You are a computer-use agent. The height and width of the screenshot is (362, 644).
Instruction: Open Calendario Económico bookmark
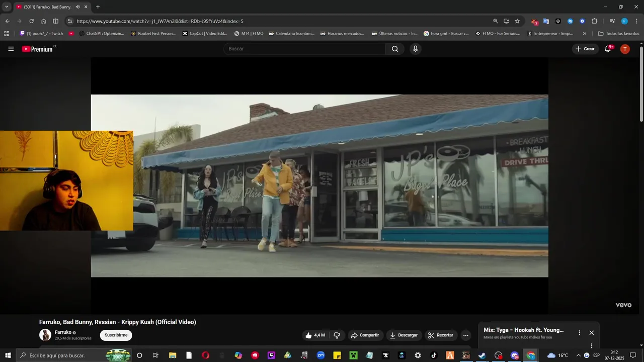[x=291, y=34]
